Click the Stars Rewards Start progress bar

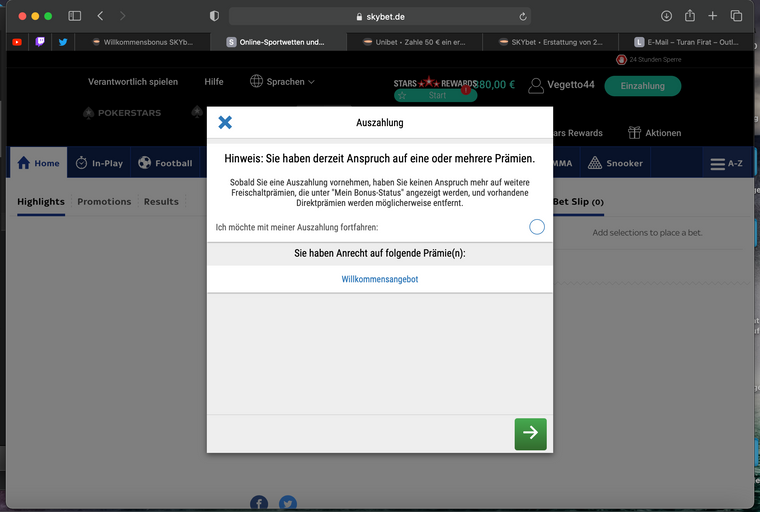(435, 96)
